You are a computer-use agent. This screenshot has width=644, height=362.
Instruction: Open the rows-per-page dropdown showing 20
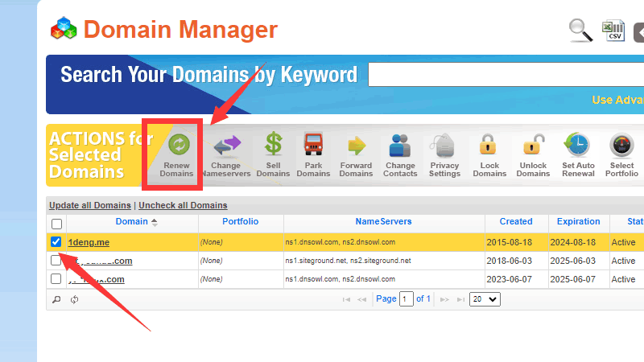tap(485, 299)
